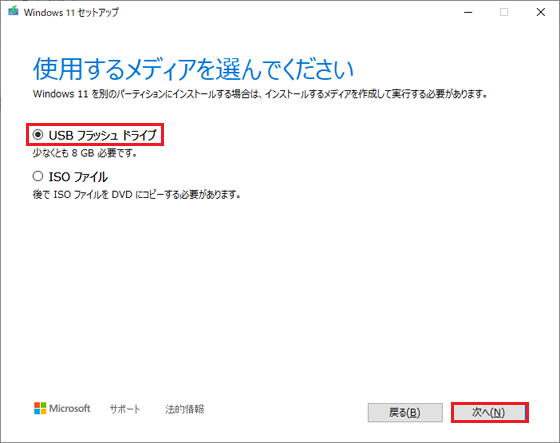Proceed with the 次へ(N) button

point(490,413)
